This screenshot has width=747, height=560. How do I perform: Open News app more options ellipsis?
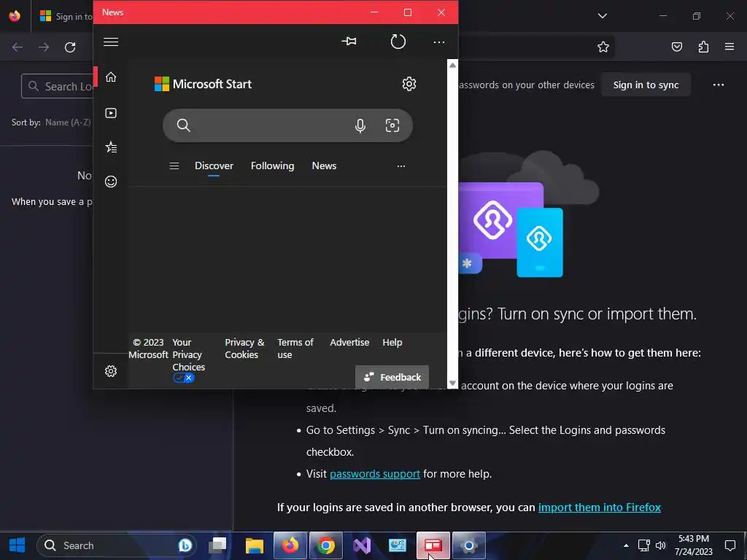pyautogui.click(x=438, y=42)
